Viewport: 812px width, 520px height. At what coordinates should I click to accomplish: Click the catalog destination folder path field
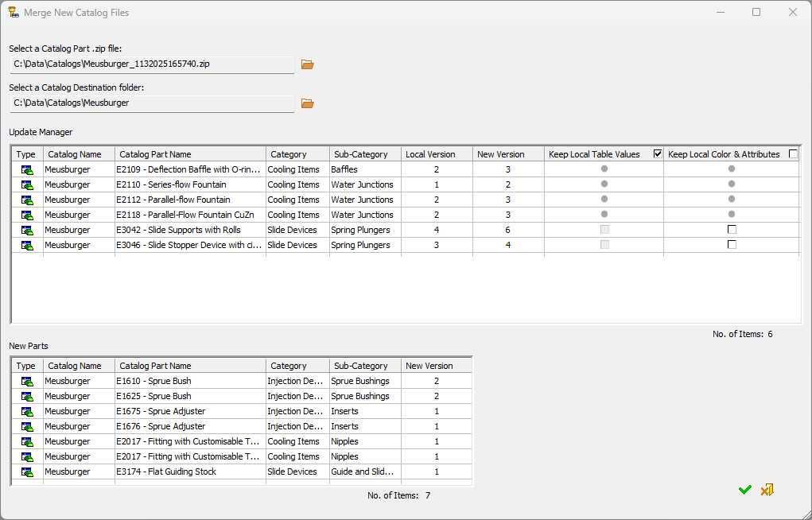151,103
